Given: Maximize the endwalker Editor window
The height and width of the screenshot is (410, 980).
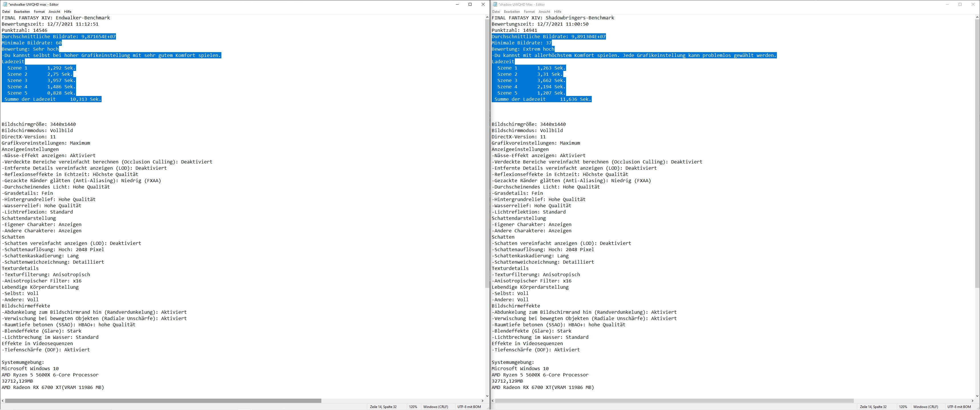Looking at the screenshot, I should pos(470,5).
